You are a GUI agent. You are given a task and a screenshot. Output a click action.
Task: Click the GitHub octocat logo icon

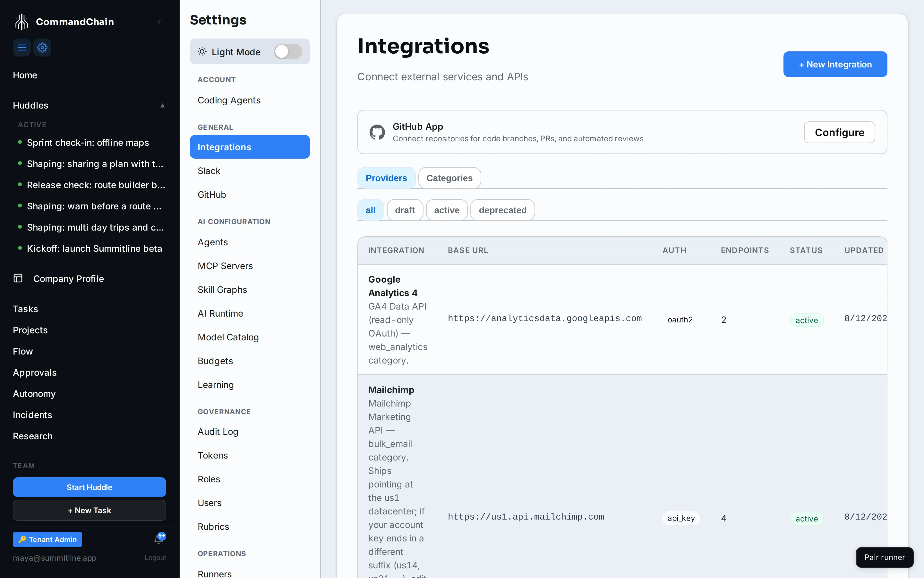click(x=377, y=132)
